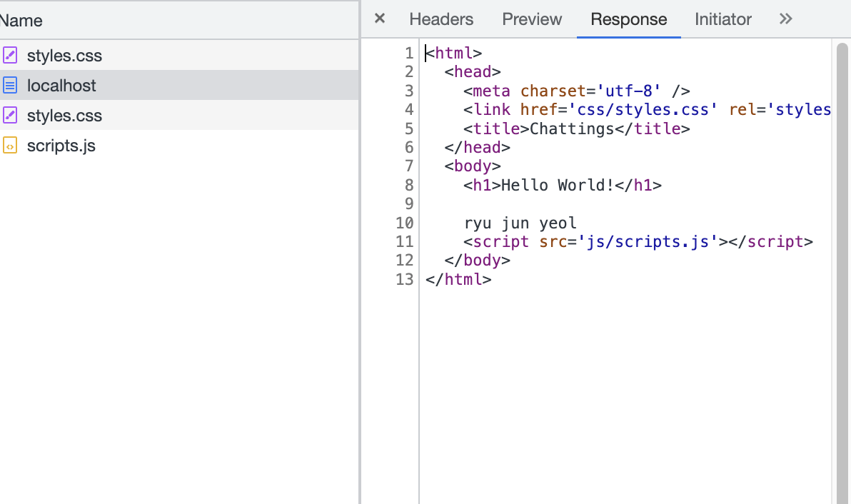Show more tabs with the double-chevron
This screenshot has width=851, height=504.
pos(785,19)
